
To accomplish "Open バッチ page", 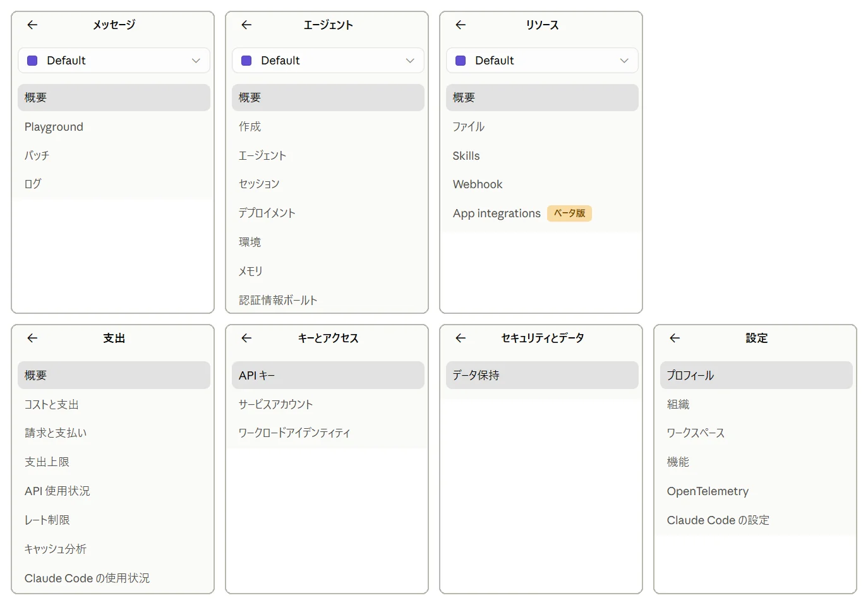I will (114, 155).
